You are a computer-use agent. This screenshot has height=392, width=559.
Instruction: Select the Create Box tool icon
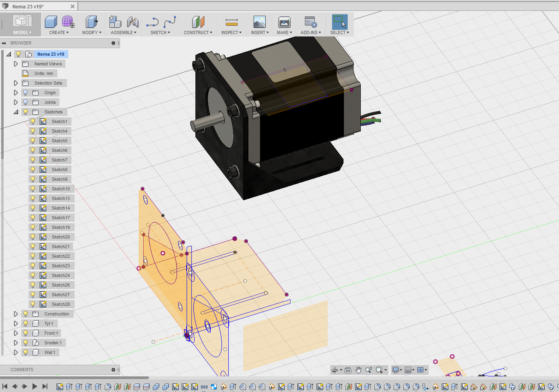tap(51, 22)
